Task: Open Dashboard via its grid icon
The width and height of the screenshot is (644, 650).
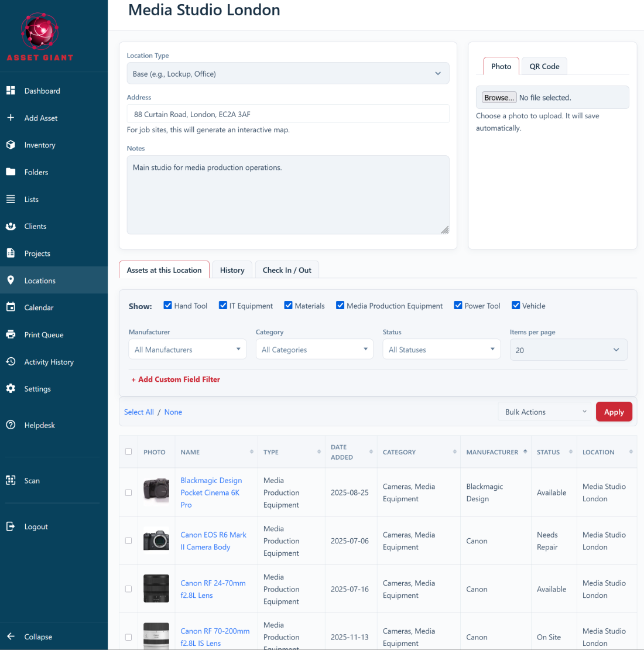Action: [x=11, y=90]
